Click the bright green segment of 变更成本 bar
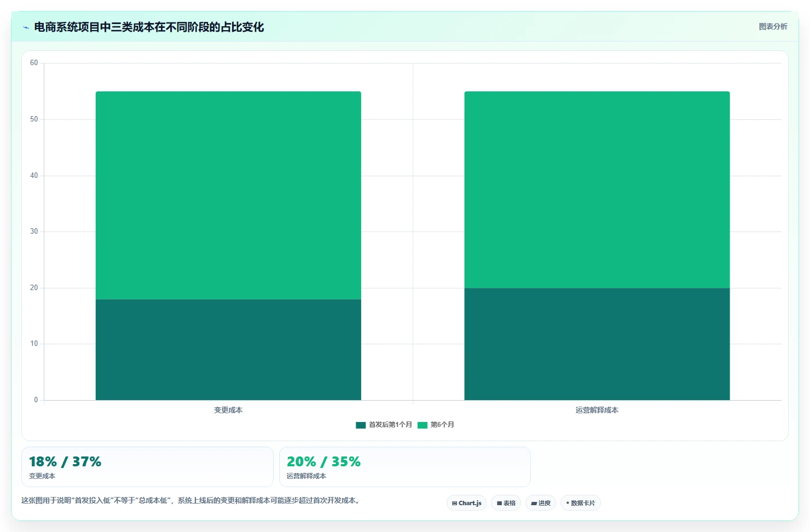810x532 pixels. (x=228, y=195)
